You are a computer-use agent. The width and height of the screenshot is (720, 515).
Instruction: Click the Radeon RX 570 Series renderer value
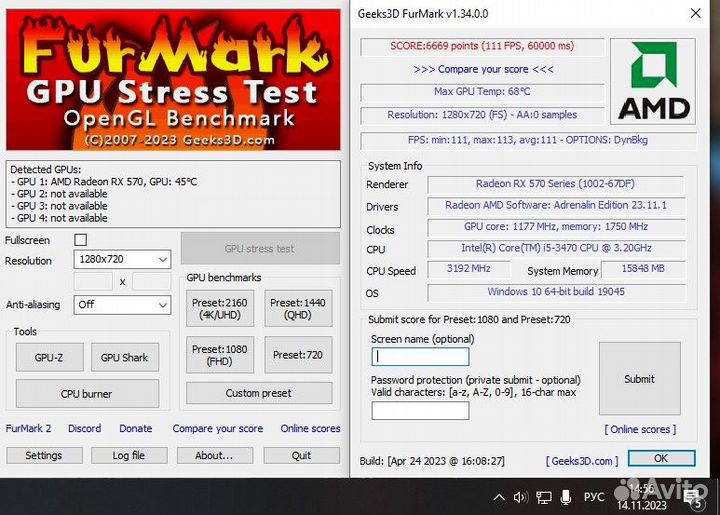(x=556, y=184)
